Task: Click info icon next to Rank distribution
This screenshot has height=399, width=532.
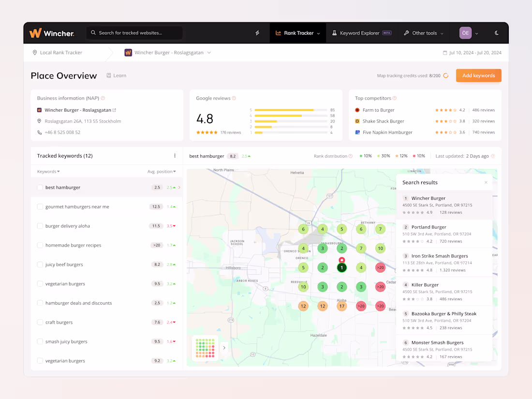Action: [351, 156]
